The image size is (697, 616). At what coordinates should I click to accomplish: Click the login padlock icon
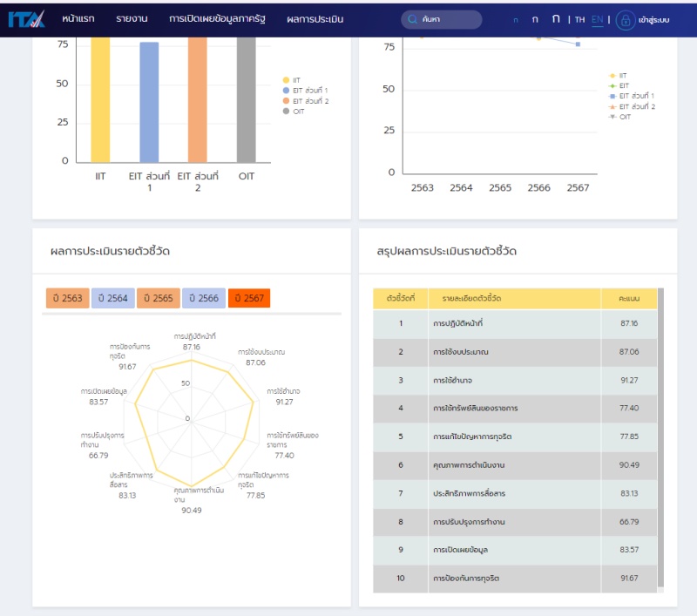(625, 19)
